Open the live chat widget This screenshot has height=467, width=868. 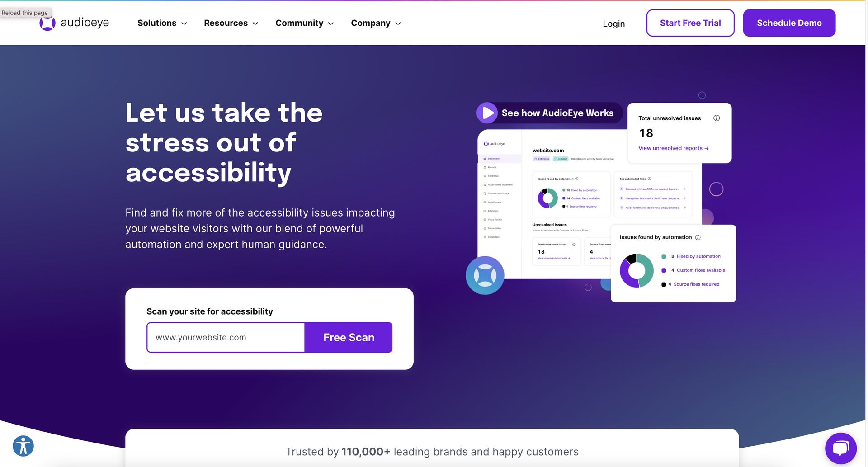(x=840, y=448)
